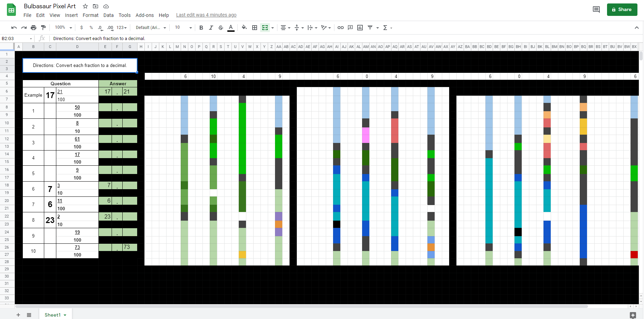644x319 pixels.
Task: Insert a link into the cell
Action: 341,28
